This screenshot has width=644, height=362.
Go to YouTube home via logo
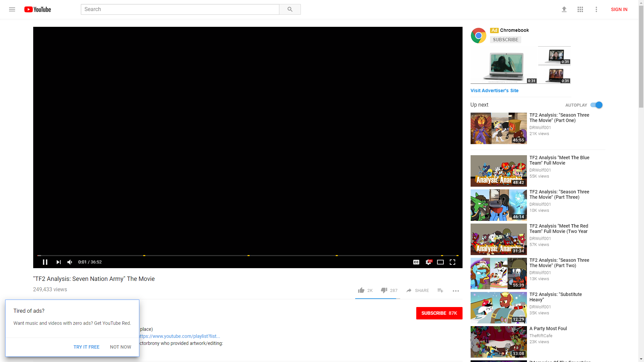pyautogui.click(x=38, y=9)
